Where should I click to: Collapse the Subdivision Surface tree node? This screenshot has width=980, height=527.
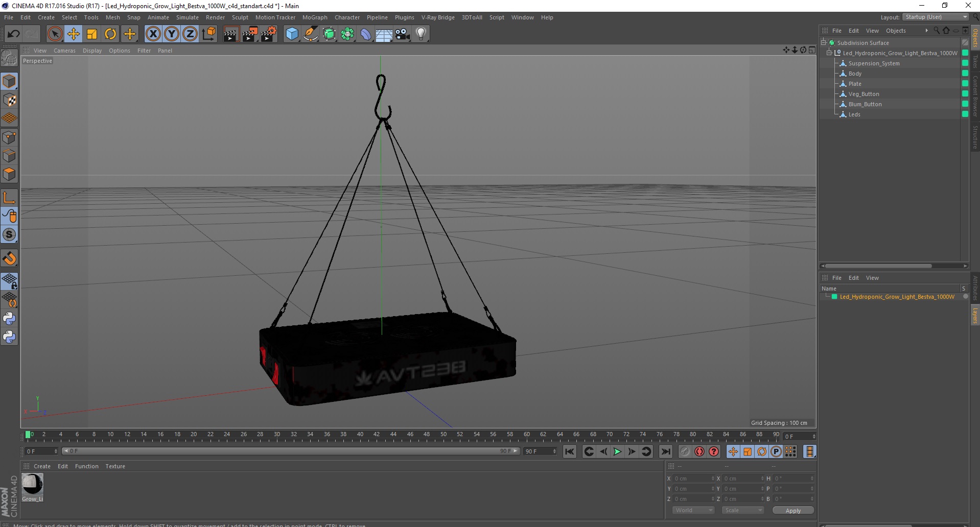coord(824,43)
